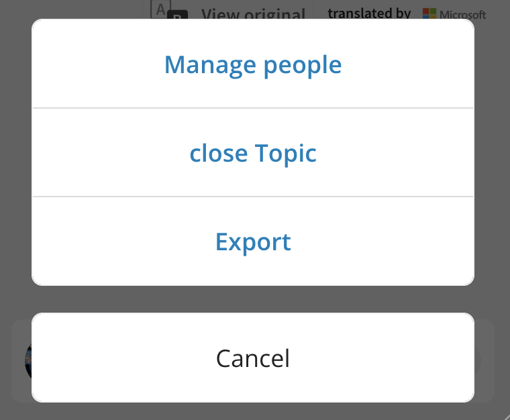Click the 'A' letter box of translate icon

[x=160, y=9]
